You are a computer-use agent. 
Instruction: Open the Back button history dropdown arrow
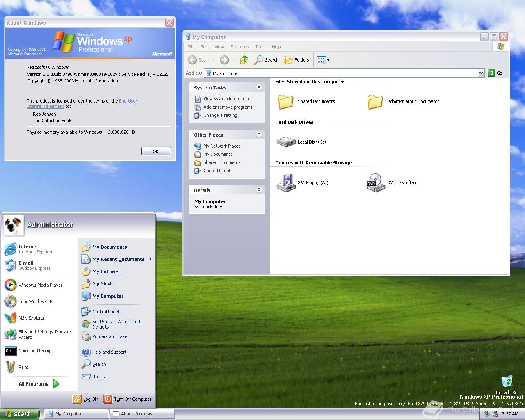213,60
